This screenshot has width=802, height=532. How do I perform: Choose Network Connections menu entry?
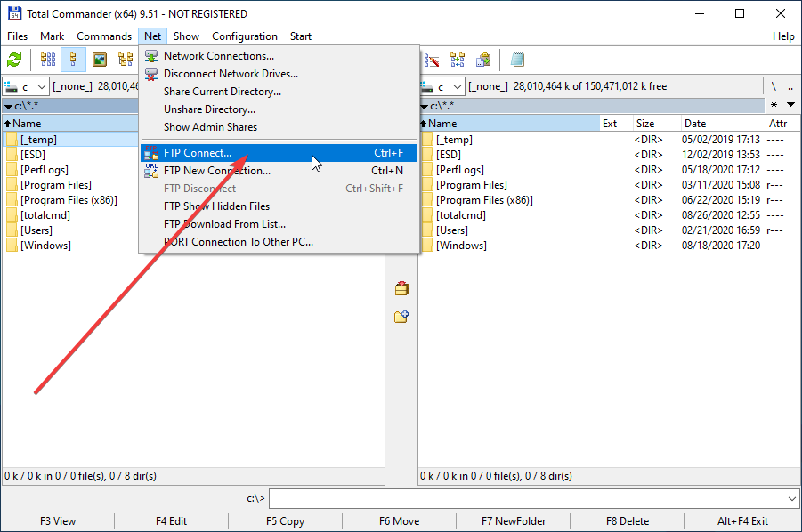click(x=218, y=56)
